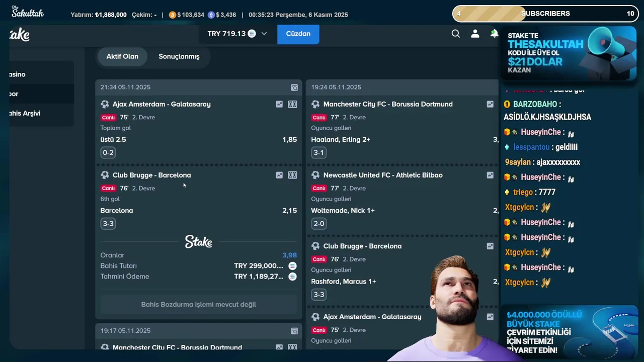This screenshot has height=362, width=644.
Task: Click the 2-0 score box
Action: [318, 224]
